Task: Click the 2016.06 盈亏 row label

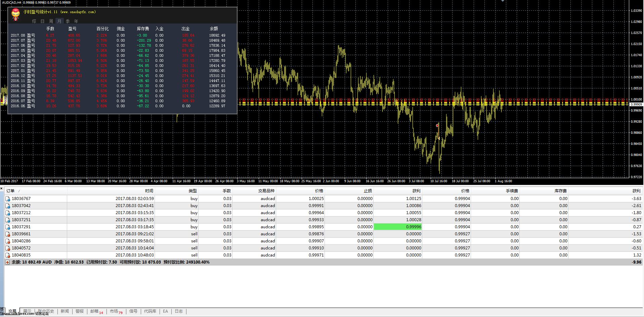Action: (23, 106)
